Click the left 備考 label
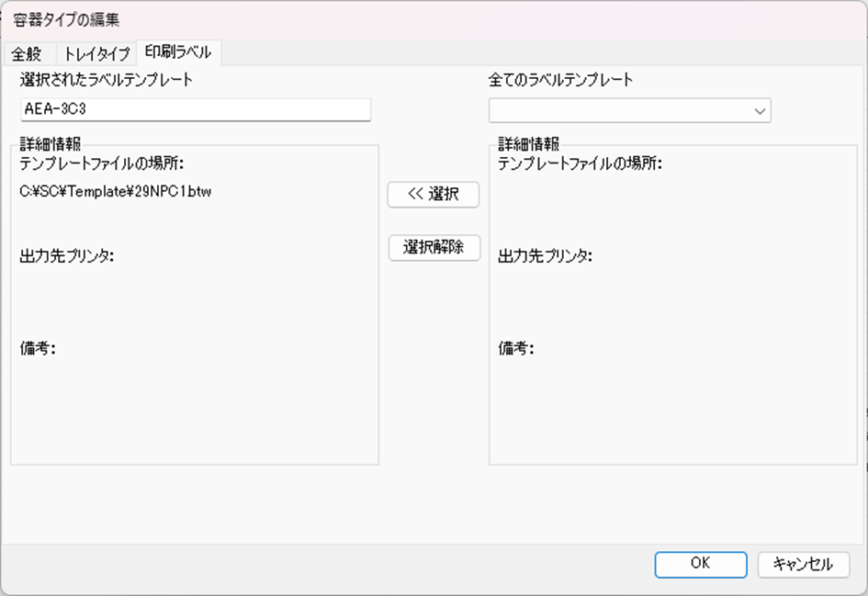The width and height of the screenshot is (868, 596). [x=38, y=348]
